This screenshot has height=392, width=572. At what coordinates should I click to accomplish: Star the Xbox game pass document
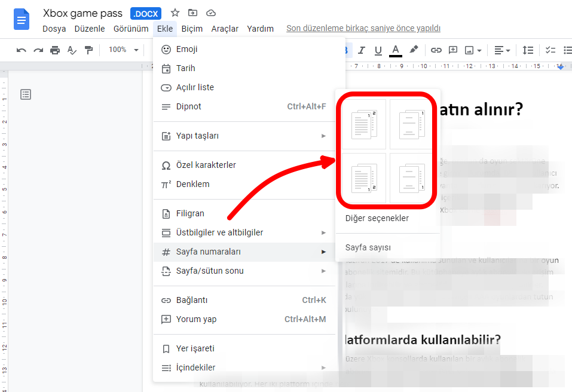pyautogui.click(x=175, y=13)
